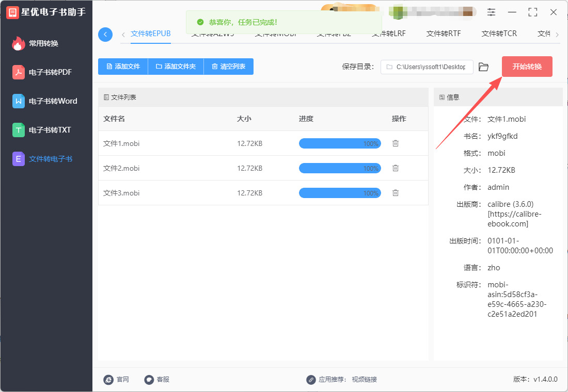Image resolution: width=568 pixels, height=392 pixels.
Task: Click the 文件名 column header
Action: pyautogui.click(x=114, y=119)
